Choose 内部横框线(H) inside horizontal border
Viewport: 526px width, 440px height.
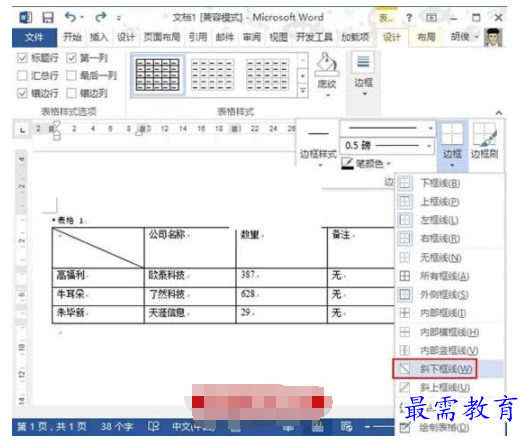450,332
